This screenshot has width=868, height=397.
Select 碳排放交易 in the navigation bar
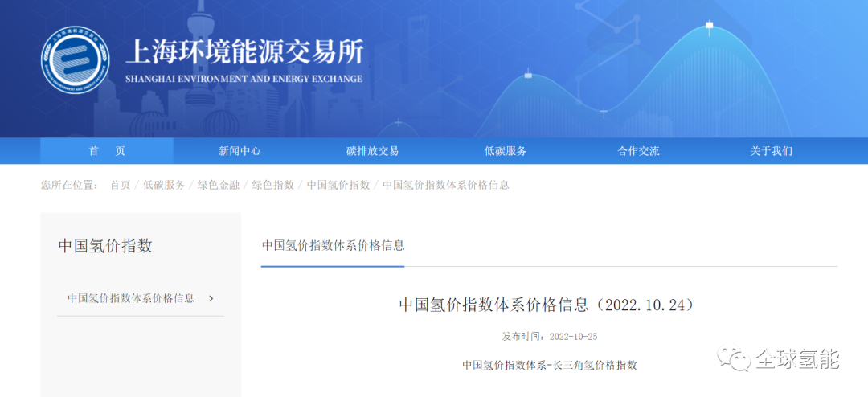click(x=372, y=151)
